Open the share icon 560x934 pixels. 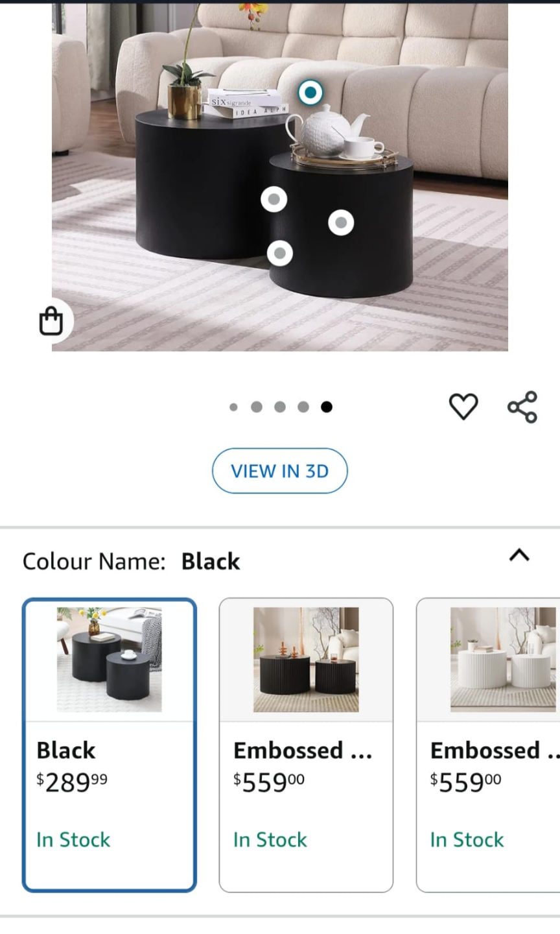(522, 407)
